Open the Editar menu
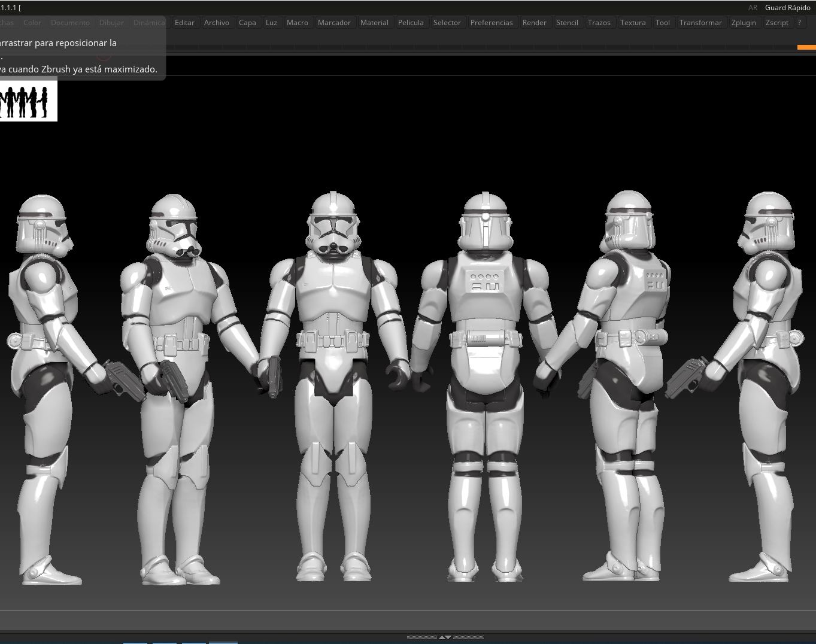816x644 pixels. click(184, 23)
